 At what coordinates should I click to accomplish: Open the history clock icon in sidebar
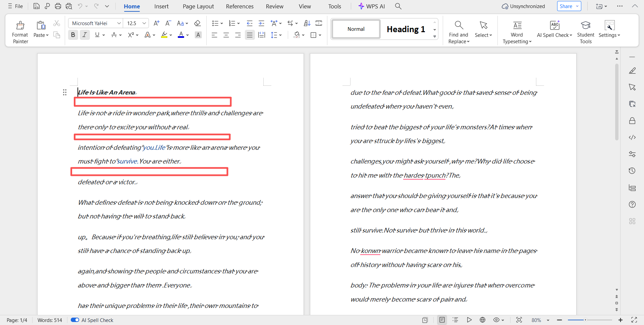click(x=632, y=171)
